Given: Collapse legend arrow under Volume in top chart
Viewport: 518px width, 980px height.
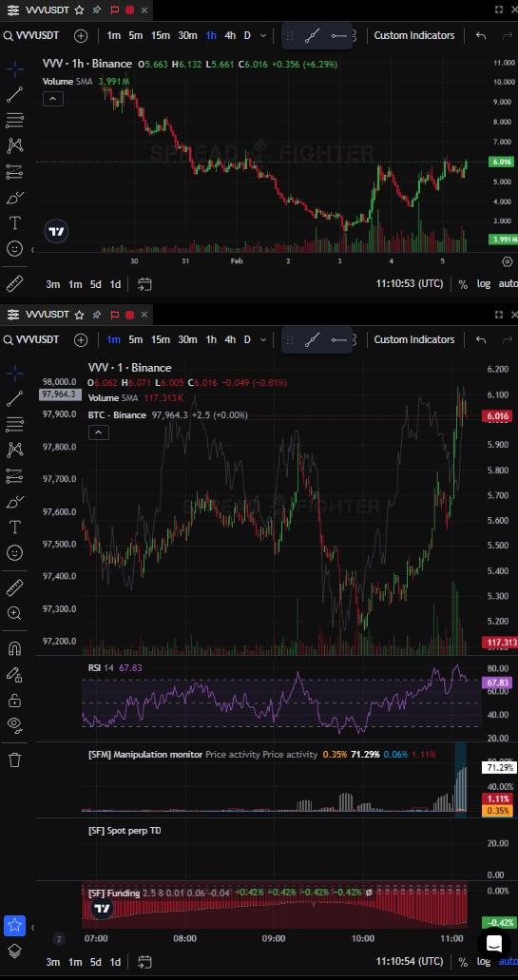Looking at the screenshot, I should pos(53,99).
